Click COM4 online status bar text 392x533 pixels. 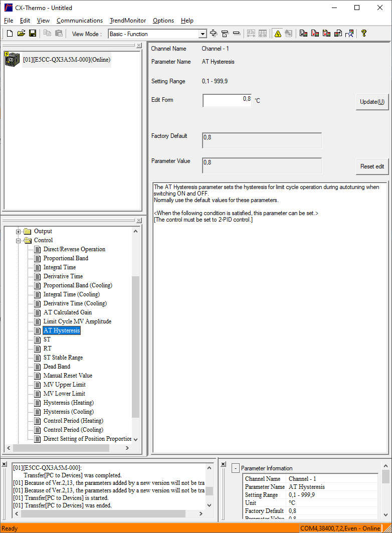pos(340,528)
